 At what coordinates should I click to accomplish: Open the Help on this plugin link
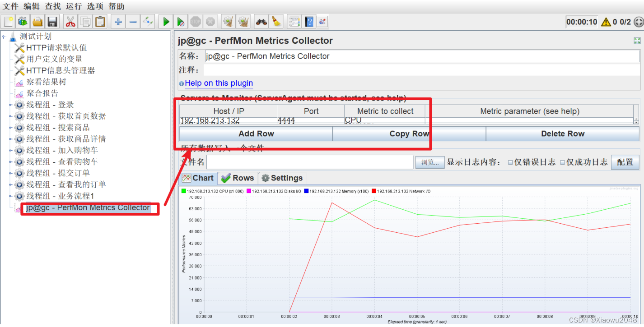[219, 83]
